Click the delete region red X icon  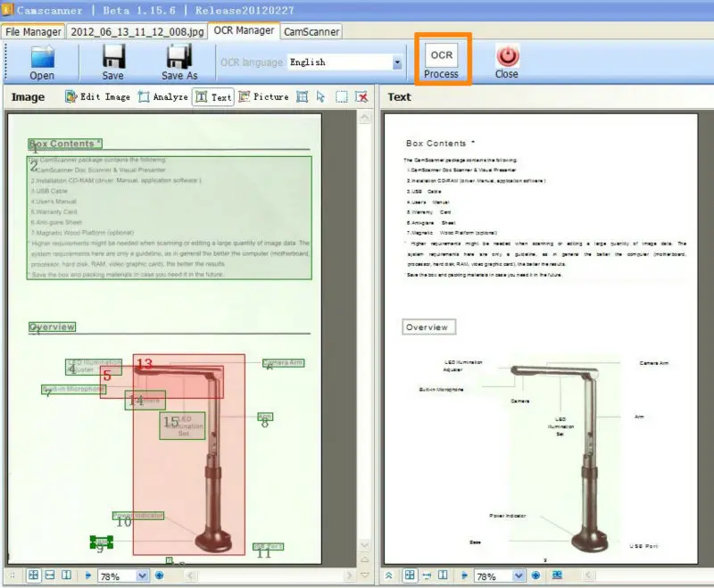pos(361,96)
